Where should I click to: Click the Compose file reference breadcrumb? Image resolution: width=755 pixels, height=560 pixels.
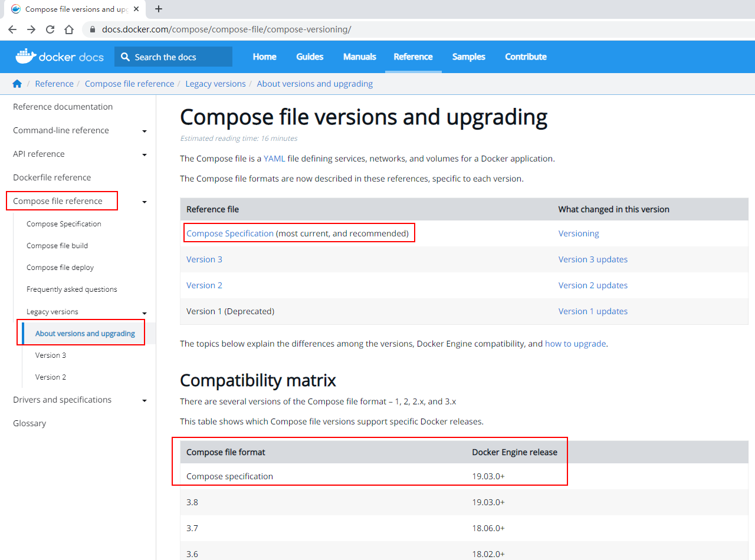[129, 84]
